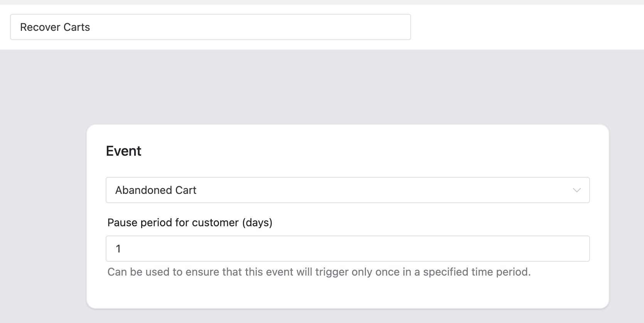644x323 pixels.
Task: Click the Event section heading
Action: [x=123, y=151]
